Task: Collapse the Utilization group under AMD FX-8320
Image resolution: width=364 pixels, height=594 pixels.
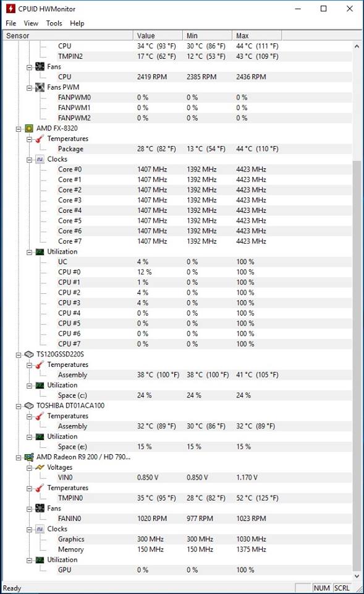Action: [x=29, y=252]
